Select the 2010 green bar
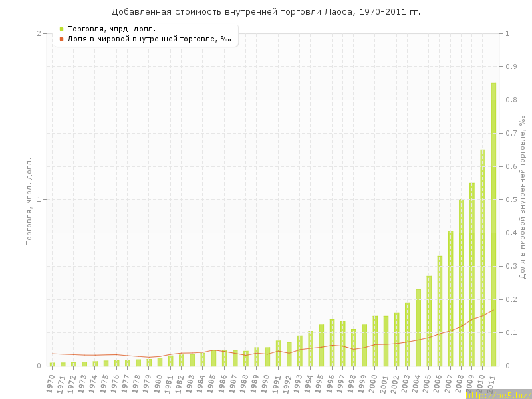This screenshot has height=399, width=532. click(483, 259)
